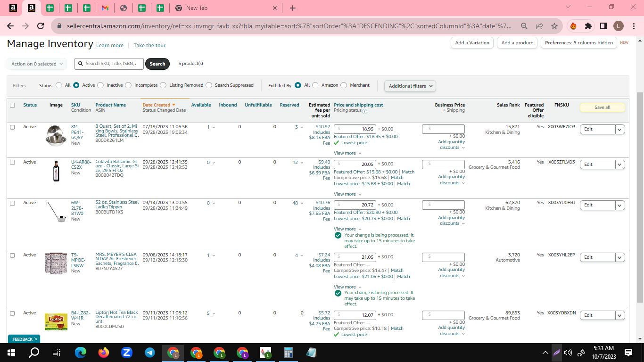Filter by Listing Removed status
644x362 pixels.
pos(163,85)
